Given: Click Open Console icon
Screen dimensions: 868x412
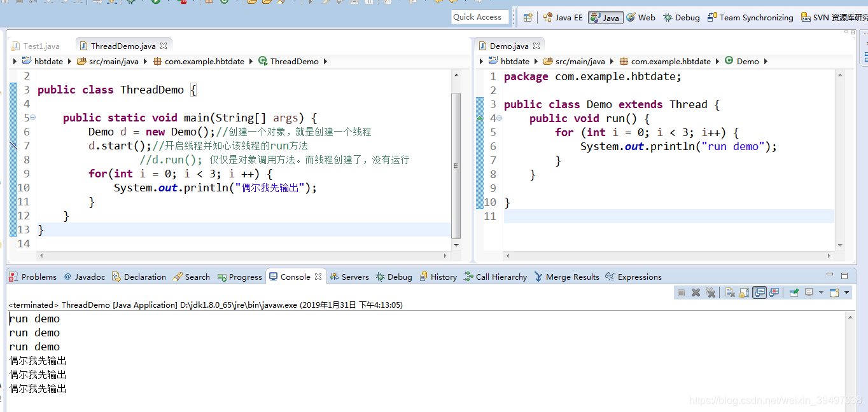Looking at the screenshot, I should click(834, 292).
